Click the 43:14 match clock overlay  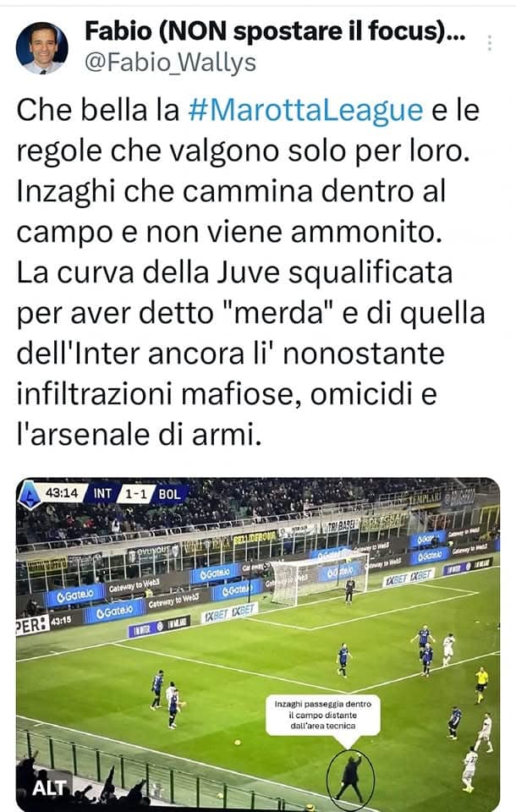(62, 492)
